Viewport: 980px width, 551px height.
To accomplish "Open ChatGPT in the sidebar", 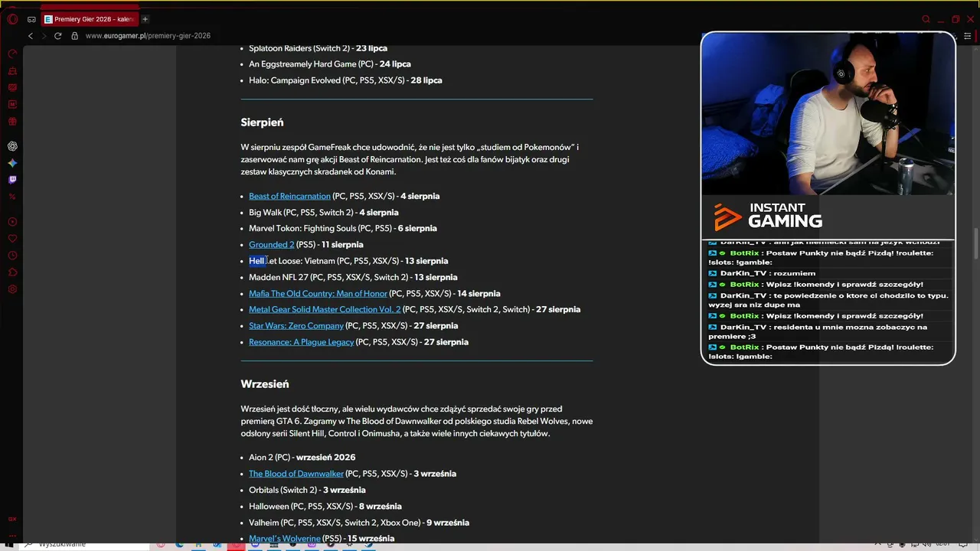I will point(12,146).
